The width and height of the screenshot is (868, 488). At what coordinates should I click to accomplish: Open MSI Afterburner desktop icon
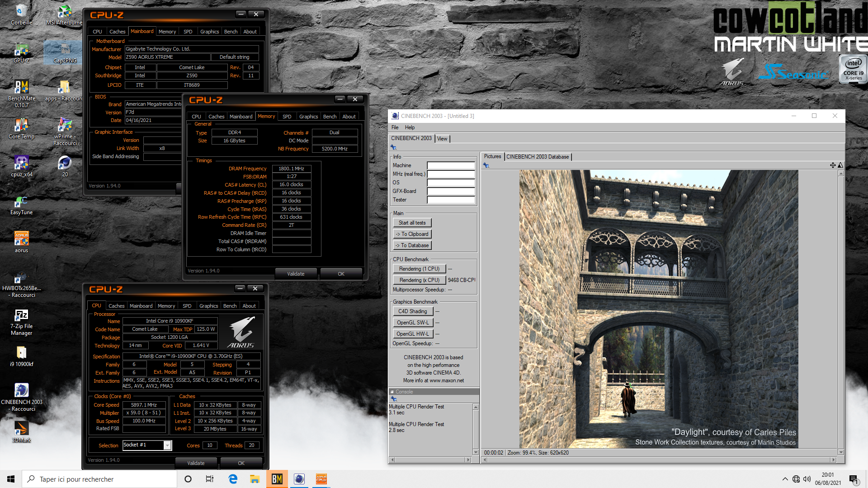tap(65, 14)
